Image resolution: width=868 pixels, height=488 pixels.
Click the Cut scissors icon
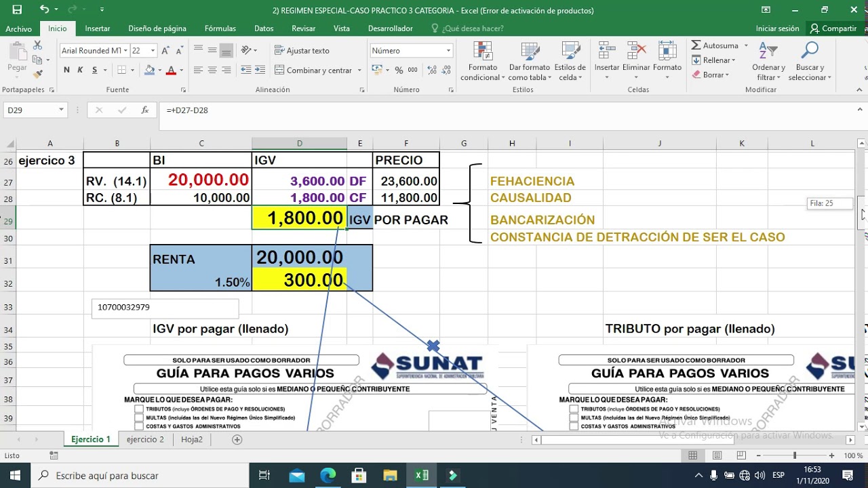[37, 45]
